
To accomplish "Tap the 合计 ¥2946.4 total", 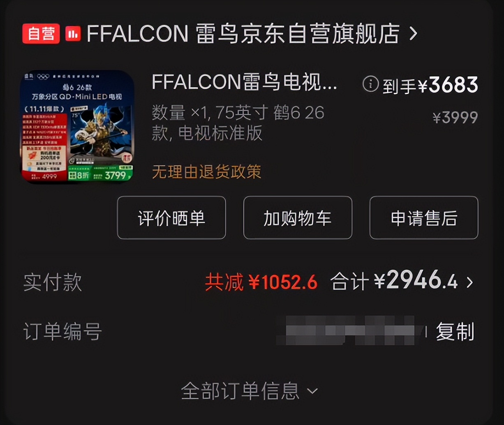I will tap(394, 282).
